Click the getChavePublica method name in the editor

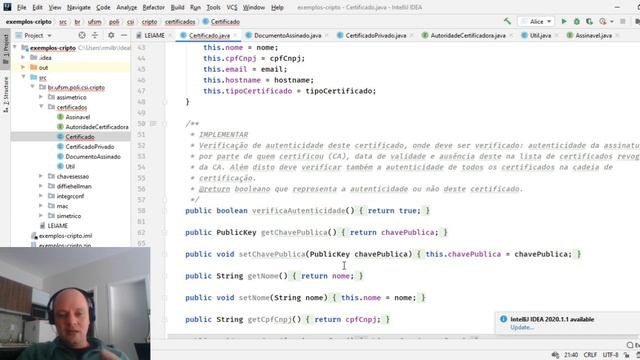pos(294,232)
